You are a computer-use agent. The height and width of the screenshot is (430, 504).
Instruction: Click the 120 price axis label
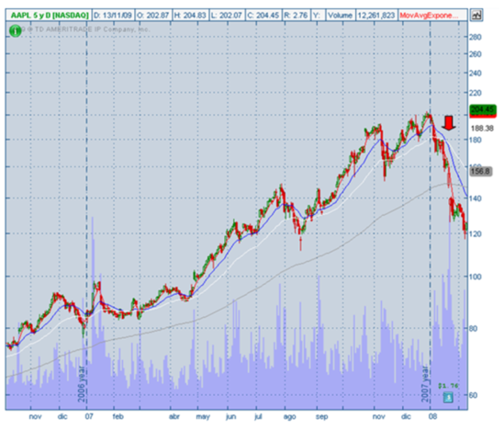click(475, 233)
